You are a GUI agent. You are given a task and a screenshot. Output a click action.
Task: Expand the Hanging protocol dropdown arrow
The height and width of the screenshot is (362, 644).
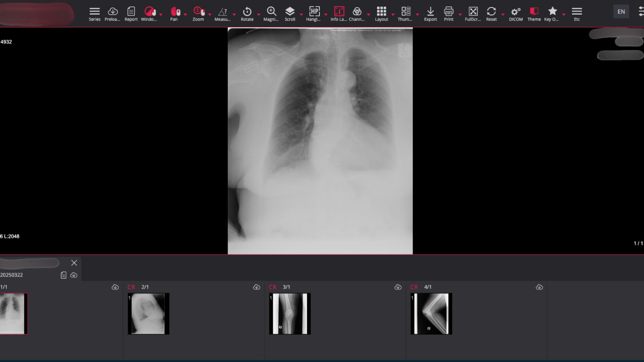click(326, 14)
